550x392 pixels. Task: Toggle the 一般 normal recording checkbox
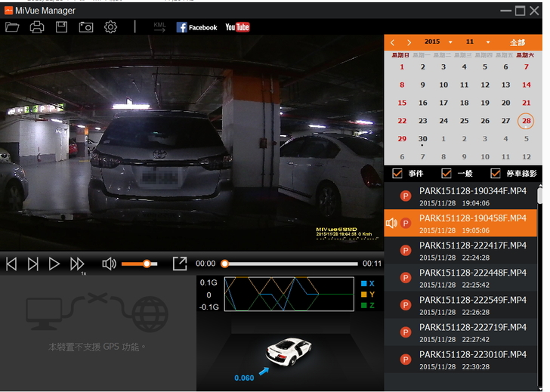click(x=446, y=174)
